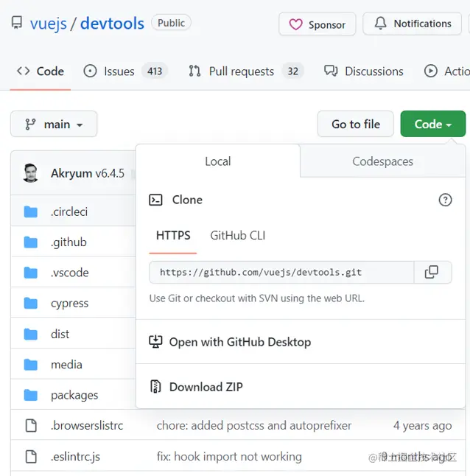This screenshot has height=476, width=470.
Task: Click the Public visibility badge
Action: tap(171, 23)
